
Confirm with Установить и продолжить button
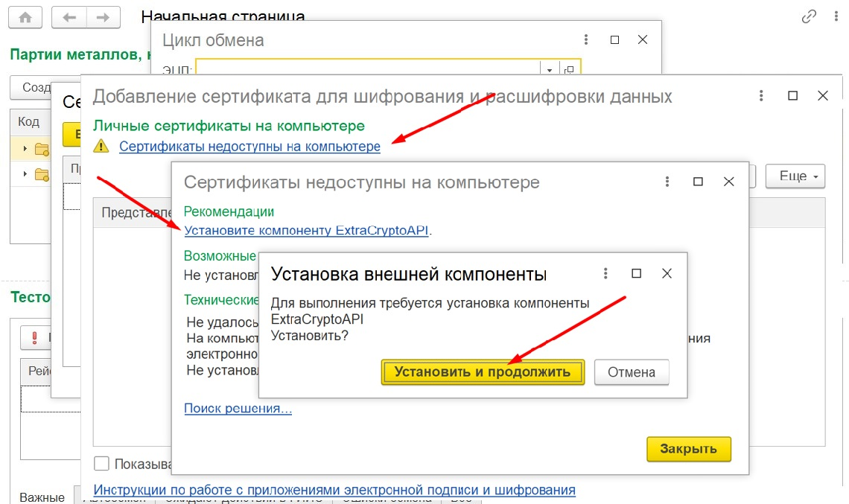483,372
